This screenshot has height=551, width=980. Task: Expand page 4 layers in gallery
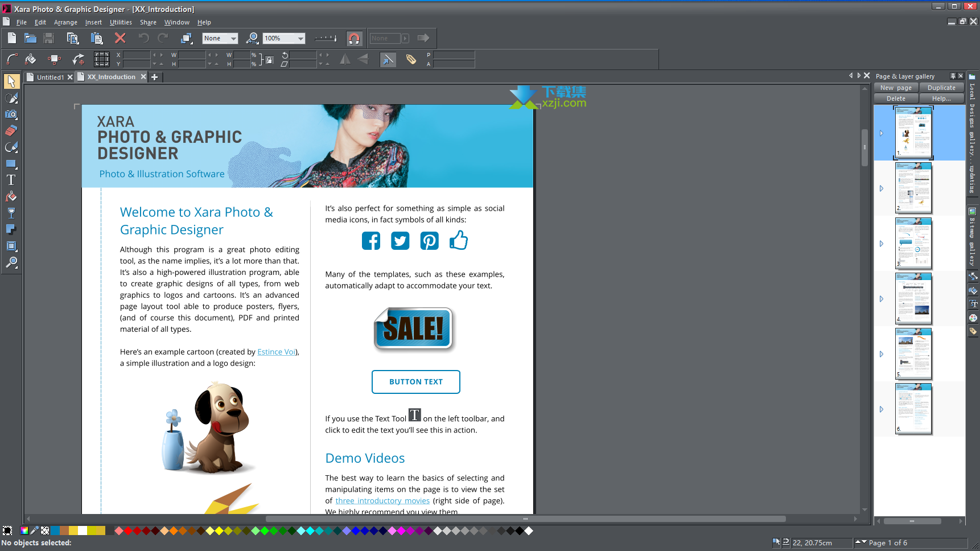882,299
